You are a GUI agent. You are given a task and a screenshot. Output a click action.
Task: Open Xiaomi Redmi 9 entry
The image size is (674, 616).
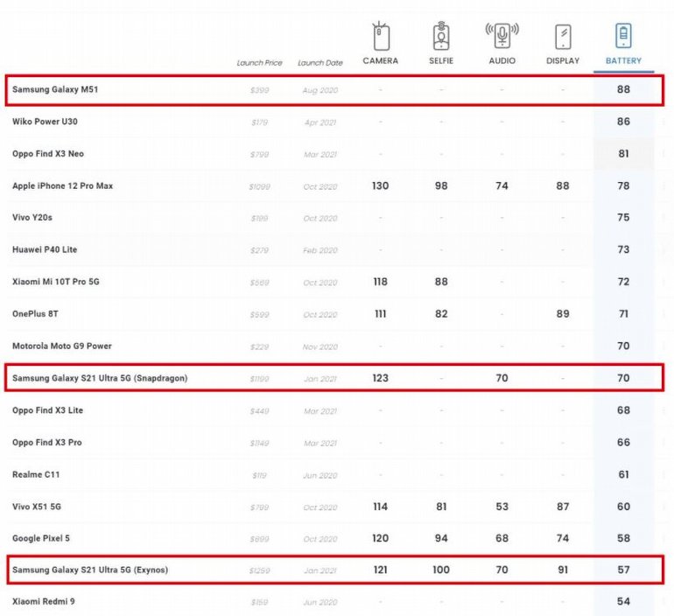tap(44, 601)
